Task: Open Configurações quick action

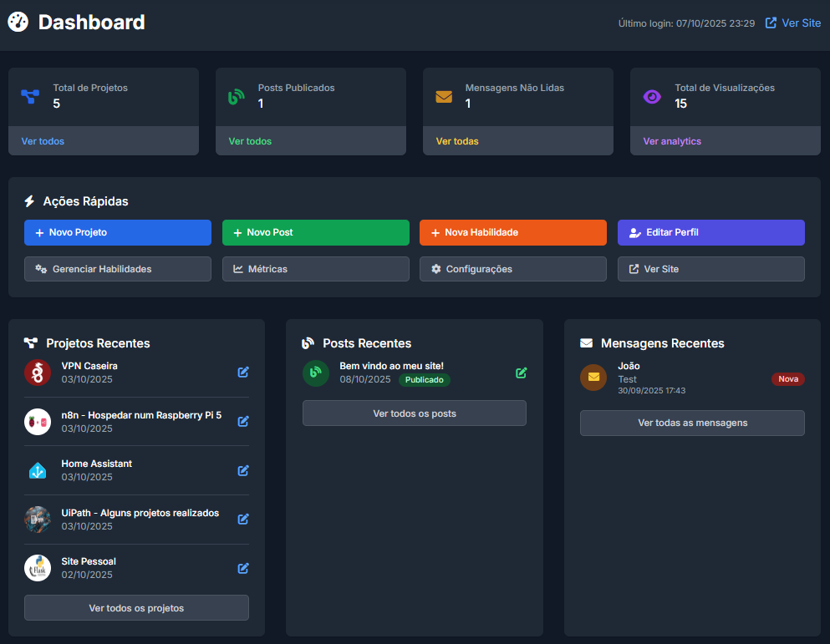Action: (x=512, y=269)
